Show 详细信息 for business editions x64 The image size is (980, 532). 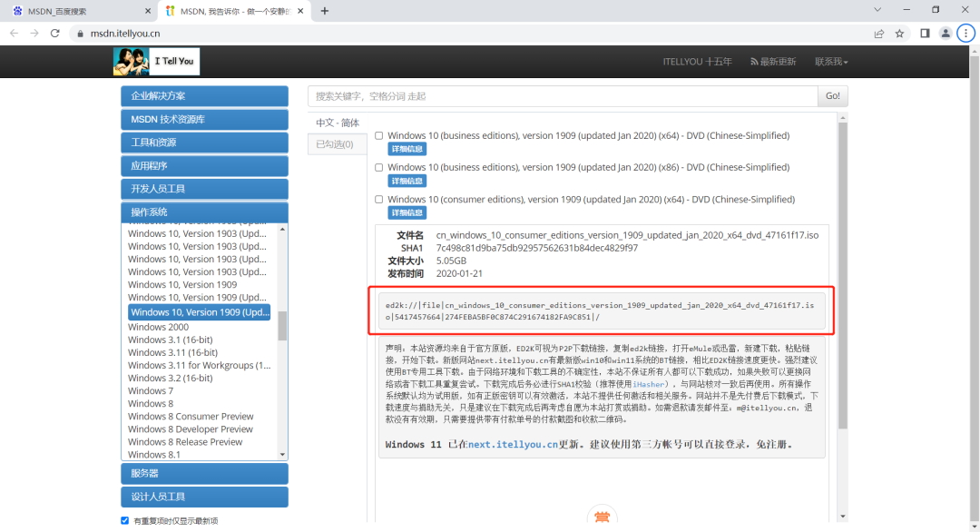tap(407, 149)
